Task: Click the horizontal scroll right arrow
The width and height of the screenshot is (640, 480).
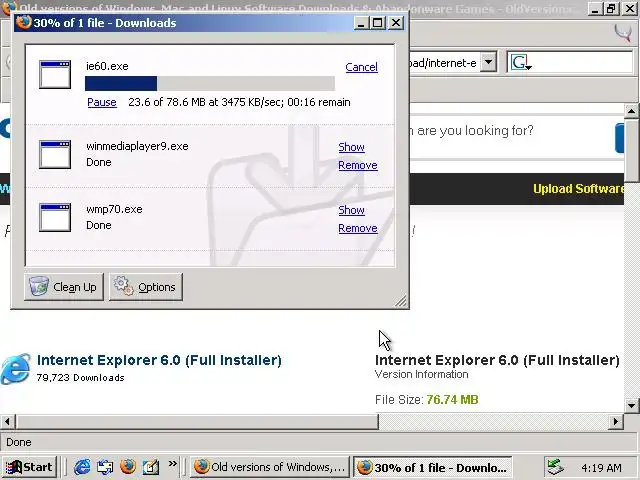Action: click(x=616, y=421)
